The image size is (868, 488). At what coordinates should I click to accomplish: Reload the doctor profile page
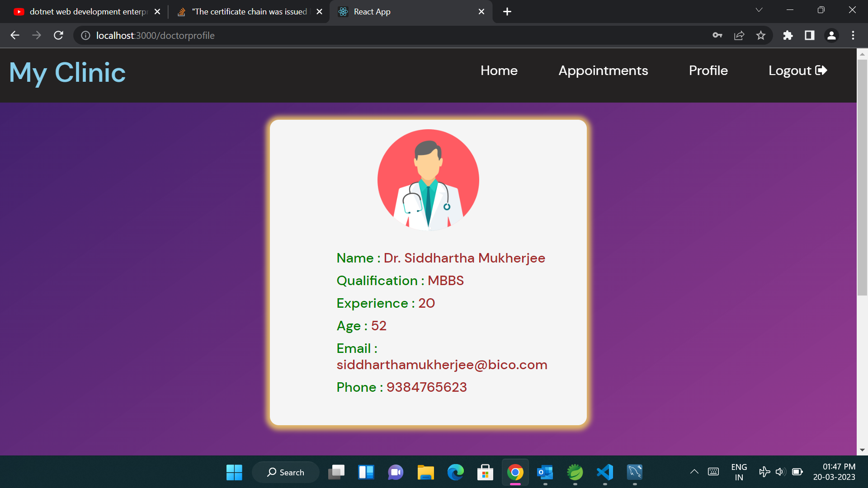point(58,35)
